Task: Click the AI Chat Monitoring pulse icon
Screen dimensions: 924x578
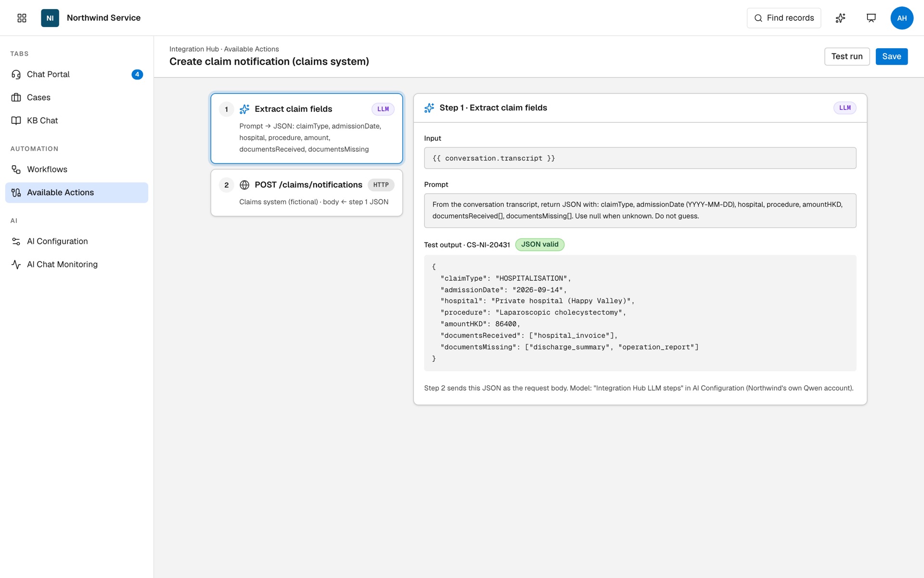Action: 16,264
